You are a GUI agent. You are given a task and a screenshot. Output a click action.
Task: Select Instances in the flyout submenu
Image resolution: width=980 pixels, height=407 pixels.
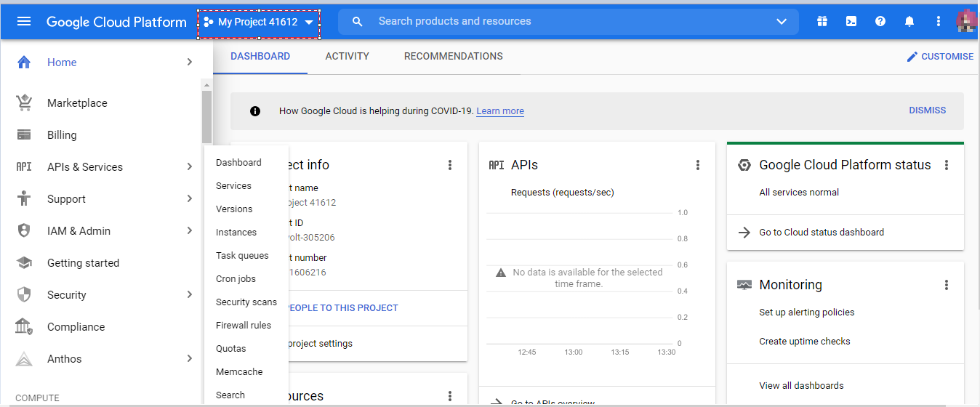point(236,233)
